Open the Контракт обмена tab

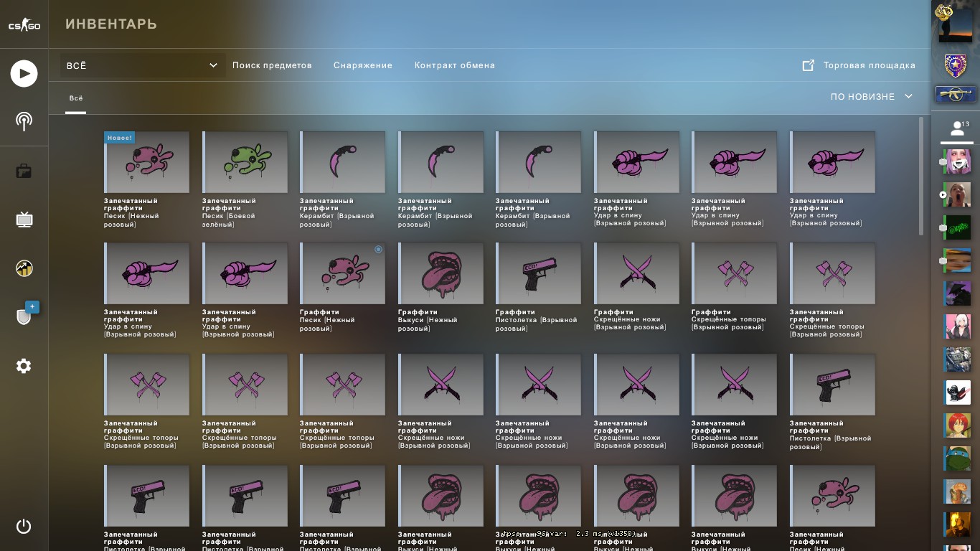click(455, 65)
